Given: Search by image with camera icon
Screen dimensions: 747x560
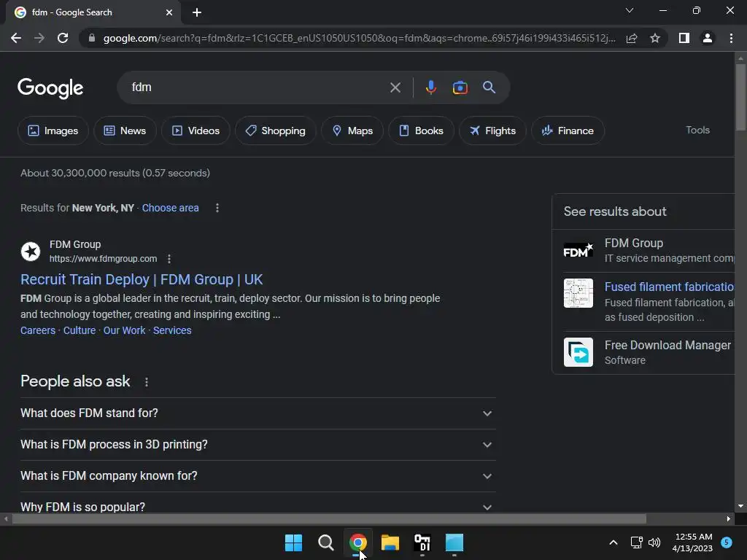Looking at the screenshot, I should pos(460,87).
